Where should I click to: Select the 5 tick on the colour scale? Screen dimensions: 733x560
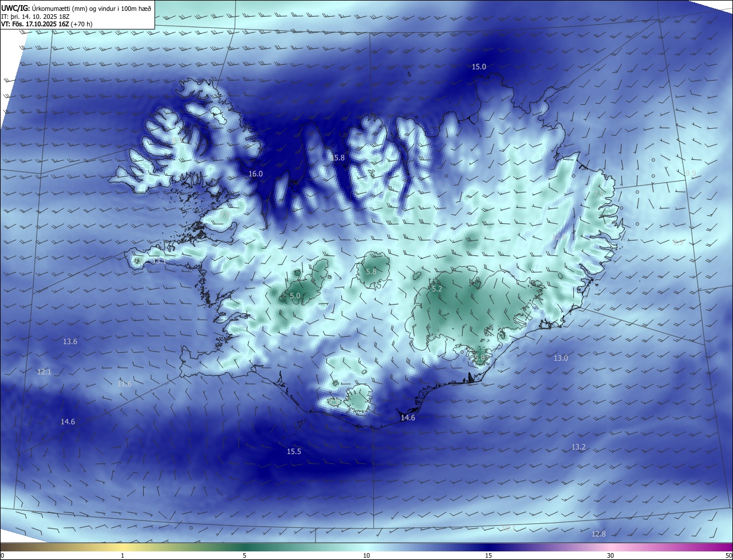click(245, 555)
